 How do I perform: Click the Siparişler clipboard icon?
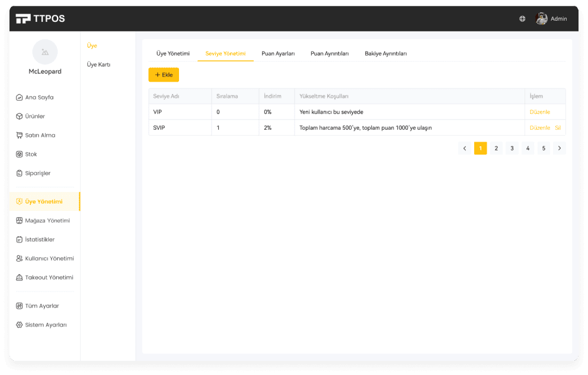click(19, 174)
